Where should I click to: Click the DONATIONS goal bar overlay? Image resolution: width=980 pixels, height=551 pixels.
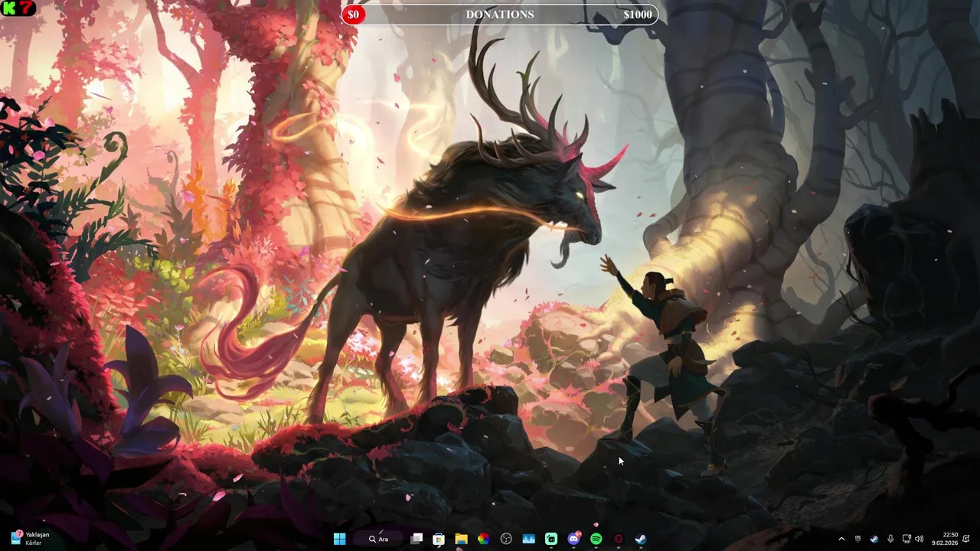point(500,15)
